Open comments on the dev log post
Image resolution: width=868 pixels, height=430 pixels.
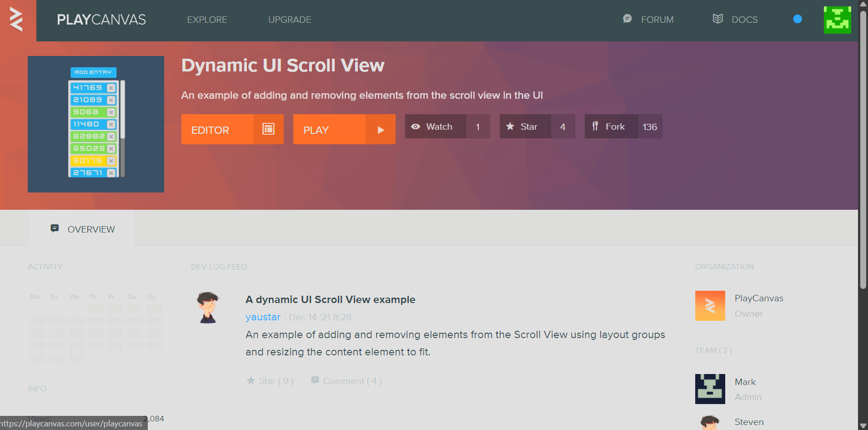click(346, 381)
